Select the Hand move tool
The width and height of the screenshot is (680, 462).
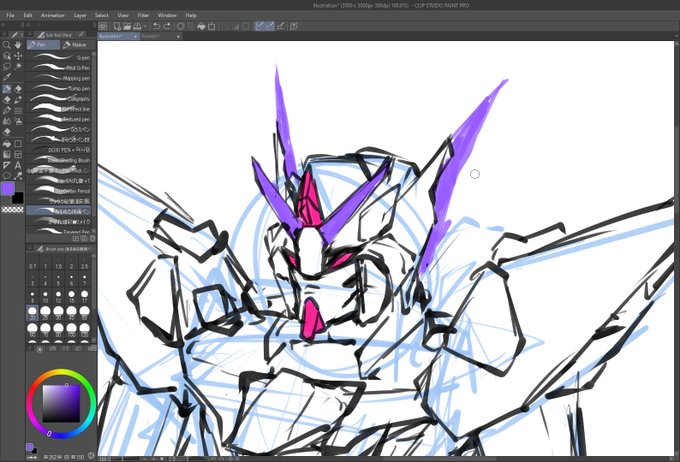pyautogui.click(x=18, y=45)
